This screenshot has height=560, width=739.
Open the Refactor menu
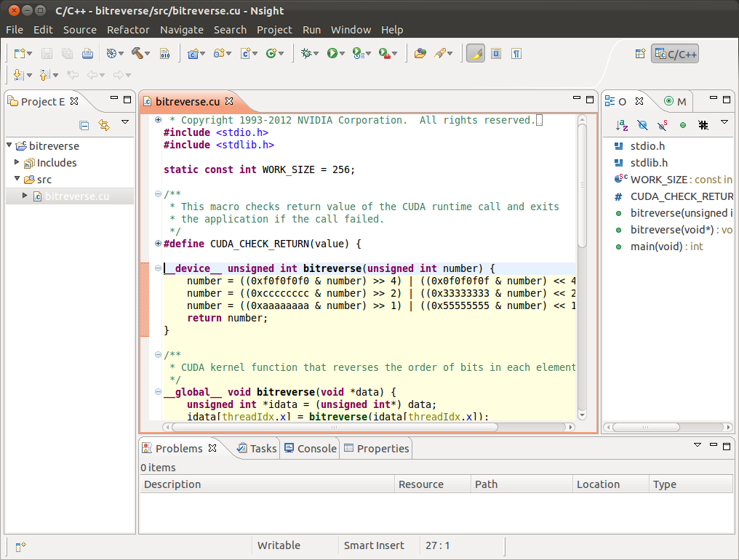pyautogui.click(x=128, y=30)
